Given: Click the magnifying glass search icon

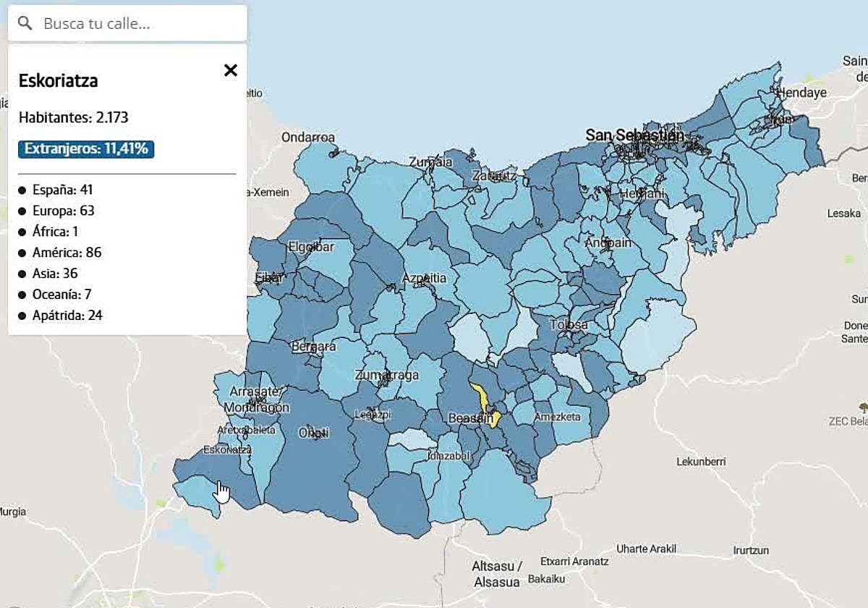Looking at the screenshot, I should (25, 23).
